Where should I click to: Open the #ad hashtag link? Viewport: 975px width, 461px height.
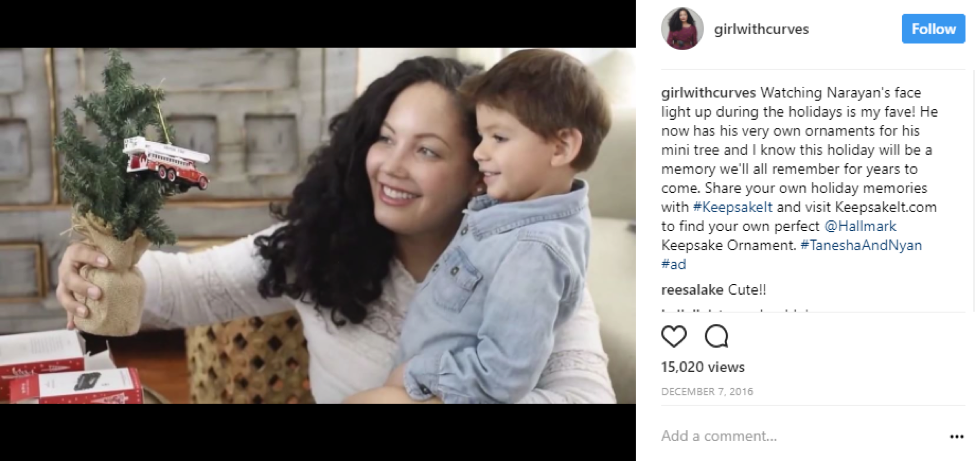point(673,264)
